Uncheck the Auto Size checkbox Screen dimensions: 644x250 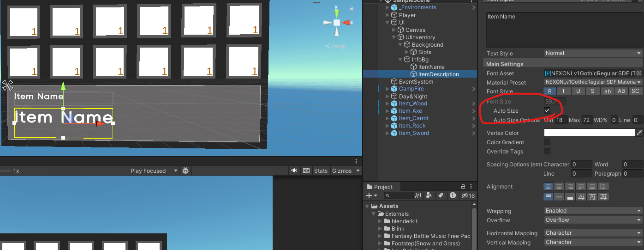(547, 110)
